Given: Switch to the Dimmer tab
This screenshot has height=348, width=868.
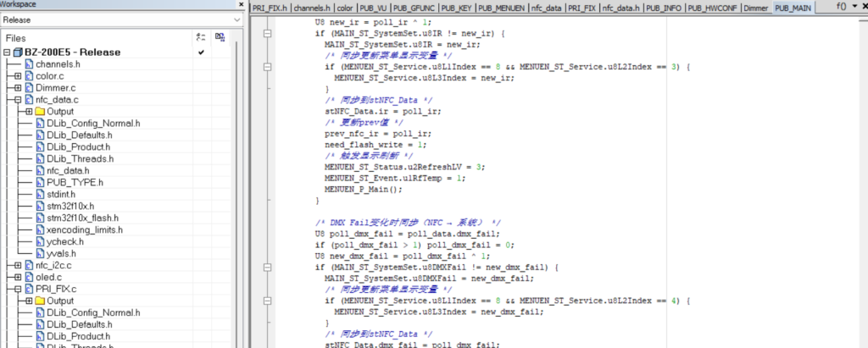Looking at the screenshot, I should tap(755, 8).
